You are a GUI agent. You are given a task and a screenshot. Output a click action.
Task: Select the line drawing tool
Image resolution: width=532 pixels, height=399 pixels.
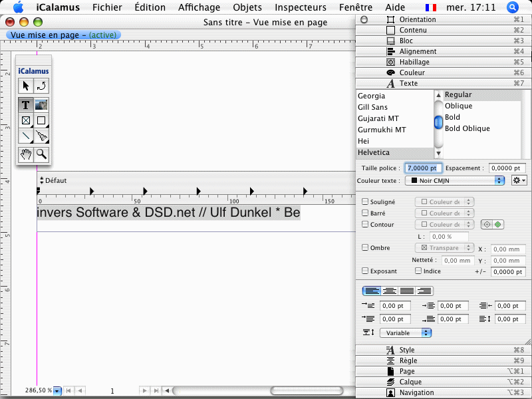click(26, 136)
